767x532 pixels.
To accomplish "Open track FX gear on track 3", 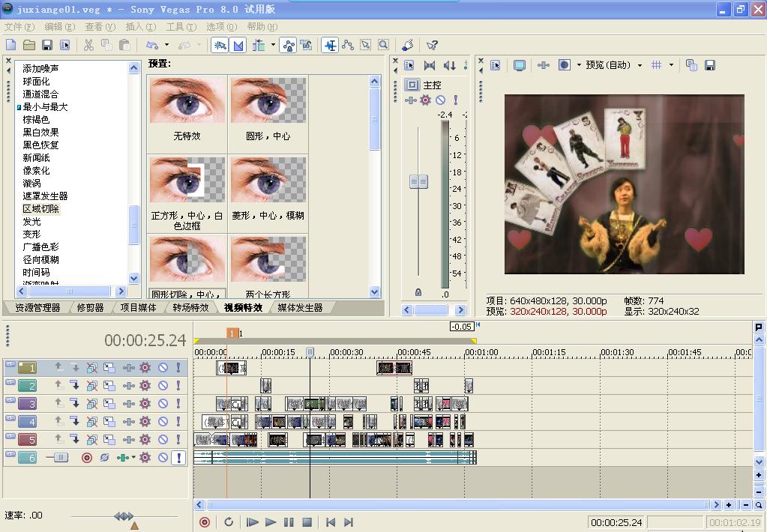I will [x=145, y=404].
